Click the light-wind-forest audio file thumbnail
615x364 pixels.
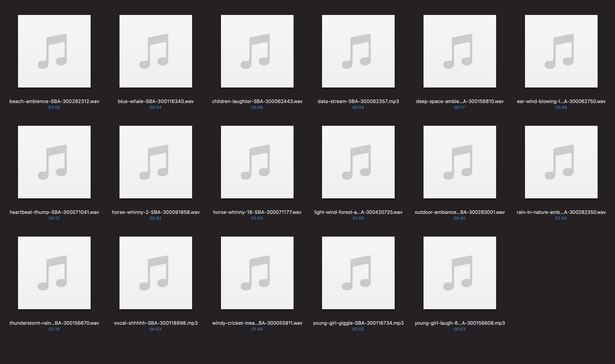tap(358, 162)
